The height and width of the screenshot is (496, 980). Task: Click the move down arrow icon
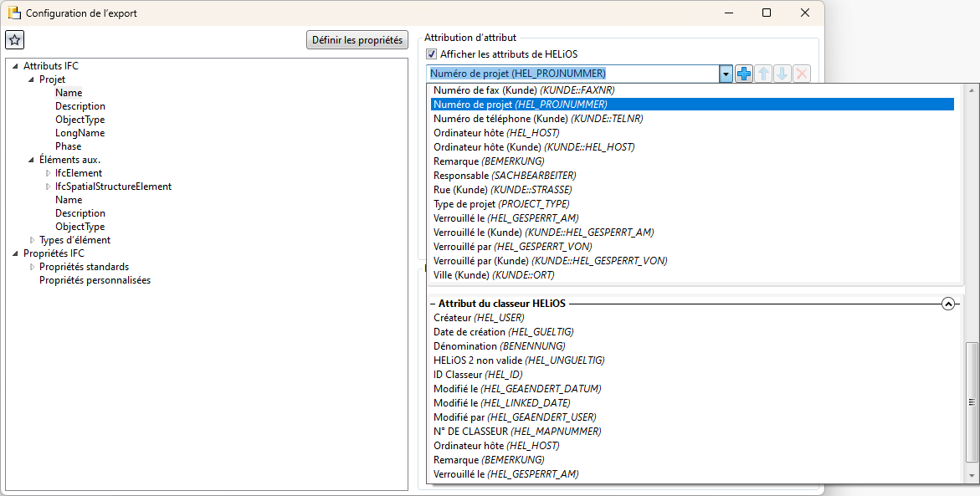coord(782,74)
